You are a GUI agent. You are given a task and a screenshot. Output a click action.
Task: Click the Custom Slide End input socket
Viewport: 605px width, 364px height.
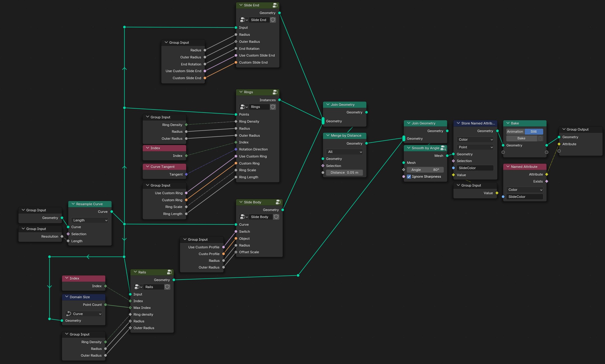tap(236, 62)
